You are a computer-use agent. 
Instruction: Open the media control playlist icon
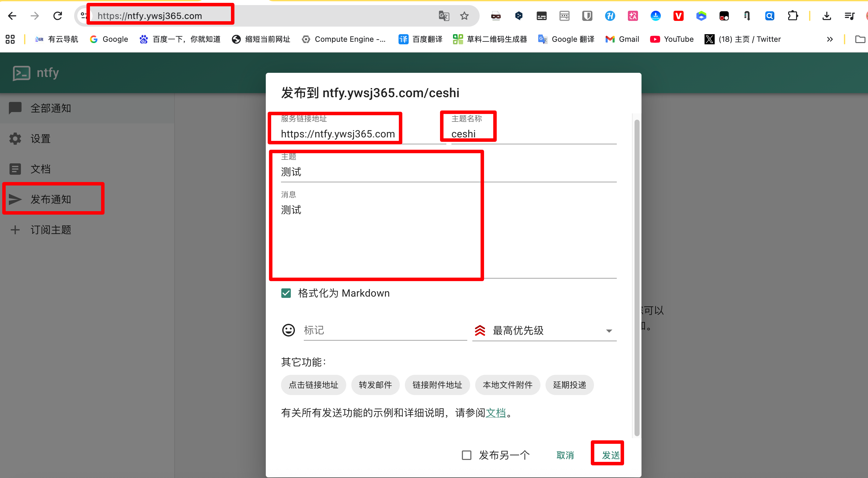point(849,16)
